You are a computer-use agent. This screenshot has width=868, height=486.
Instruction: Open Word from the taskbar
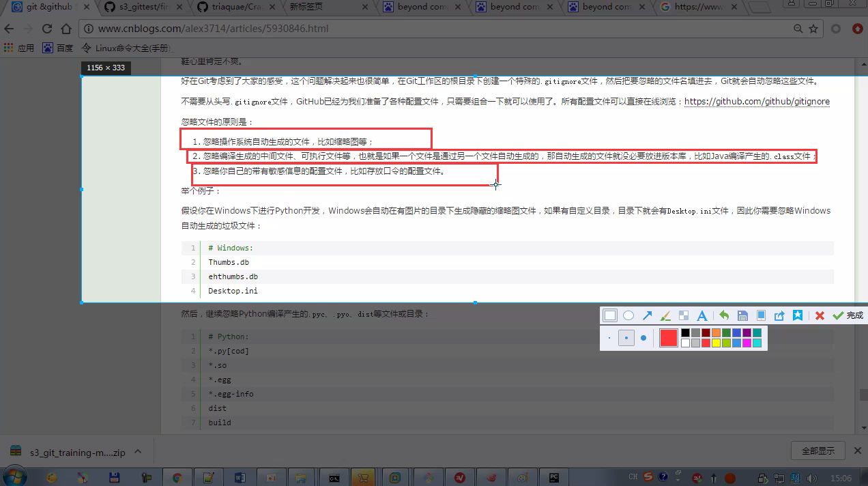point(240,478)
